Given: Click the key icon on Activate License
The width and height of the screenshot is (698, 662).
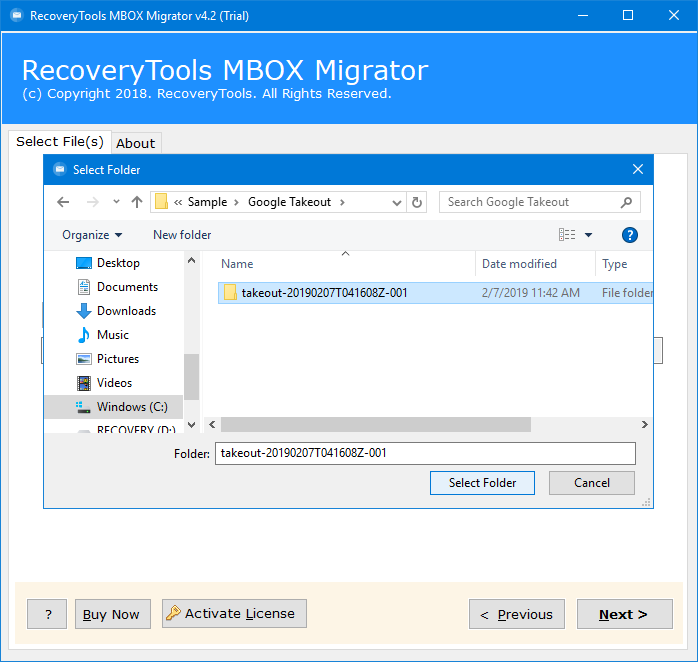Looking at the screenshot, I should [x=173, y=613].
